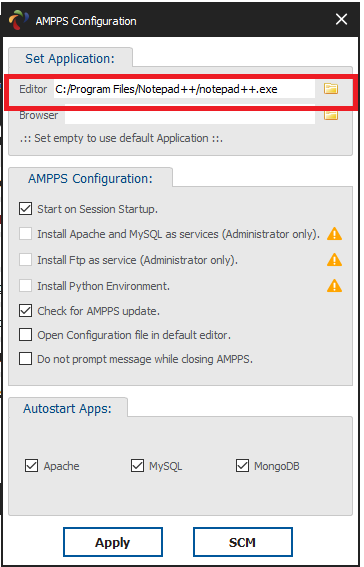Click the Apply button
Image resolution: width=364 pixels, height=567 pixels.
pyautogui.click(x=113, y=542)
